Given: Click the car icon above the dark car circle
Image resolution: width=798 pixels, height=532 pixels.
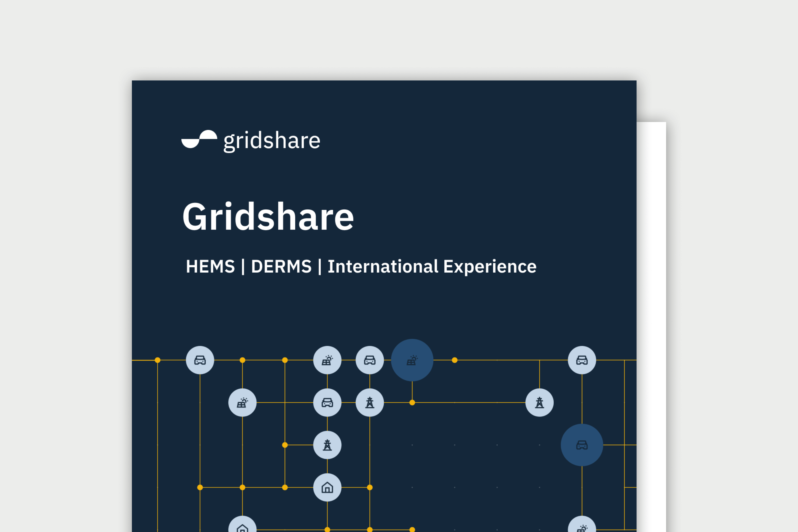Looking at the screenshot, I should click(582, 360).
